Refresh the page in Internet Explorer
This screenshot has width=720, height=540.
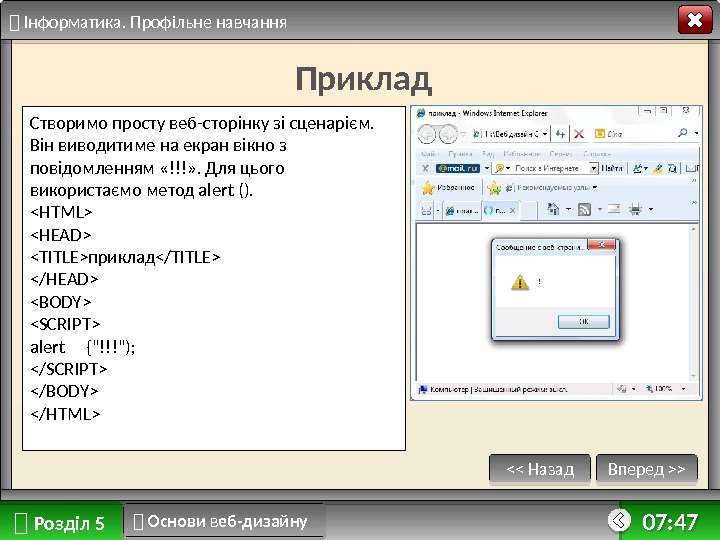coord(560,134)
